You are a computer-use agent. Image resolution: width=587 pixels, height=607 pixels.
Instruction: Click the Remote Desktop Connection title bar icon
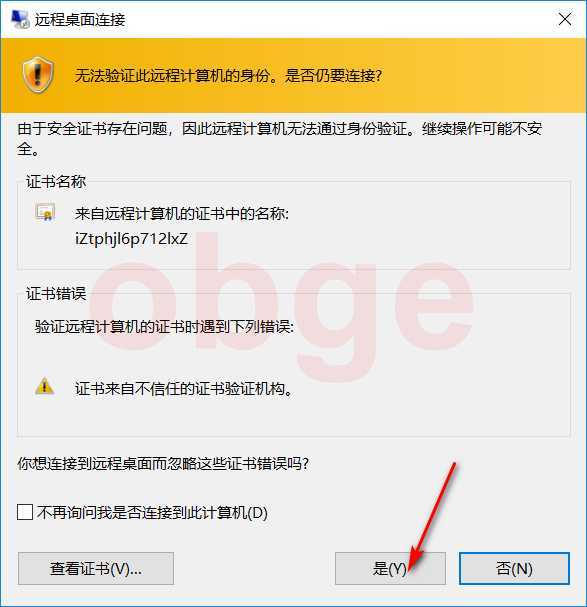(x=20, y=19)
